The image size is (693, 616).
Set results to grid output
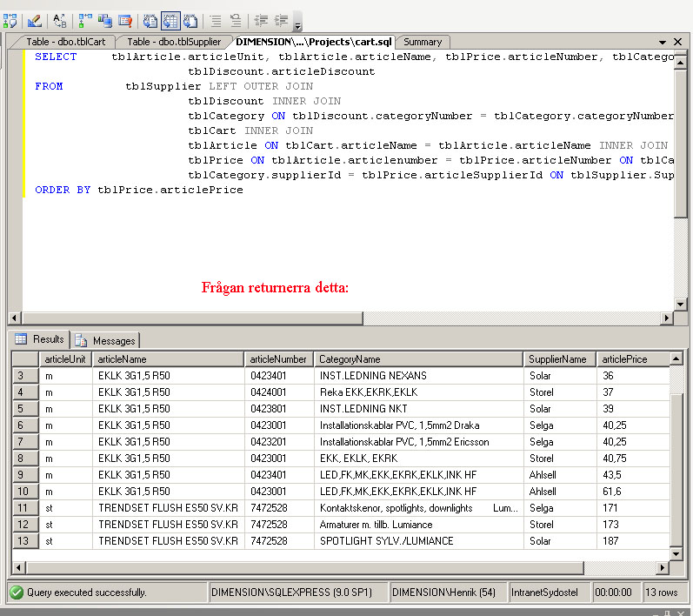click(170, 21)
